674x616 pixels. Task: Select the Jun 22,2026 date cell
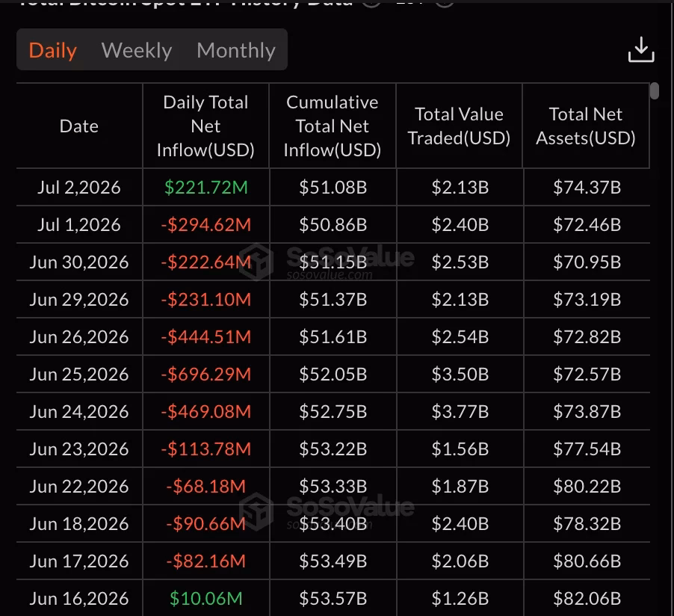tap(79, 487)
